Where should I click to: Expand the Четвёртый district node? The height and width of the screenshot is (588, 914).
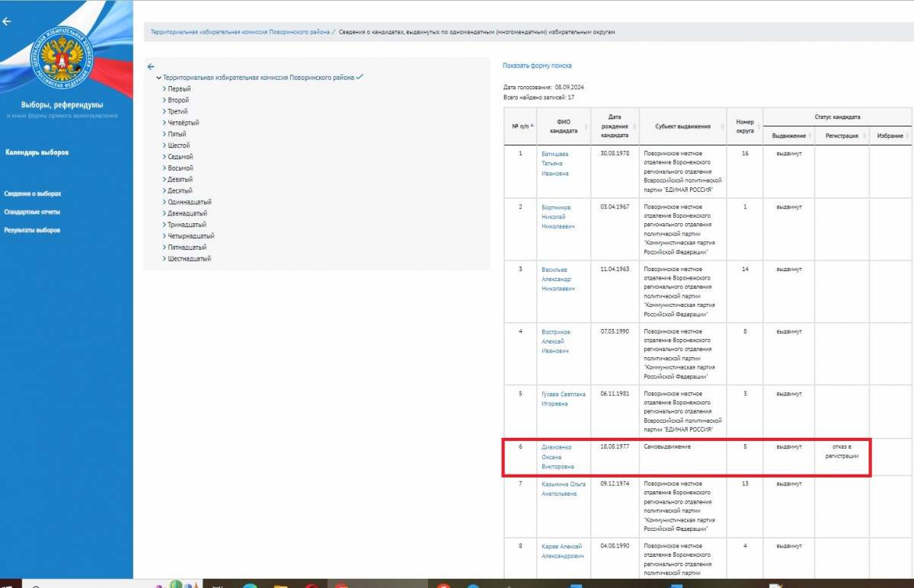tap(164, 123)
